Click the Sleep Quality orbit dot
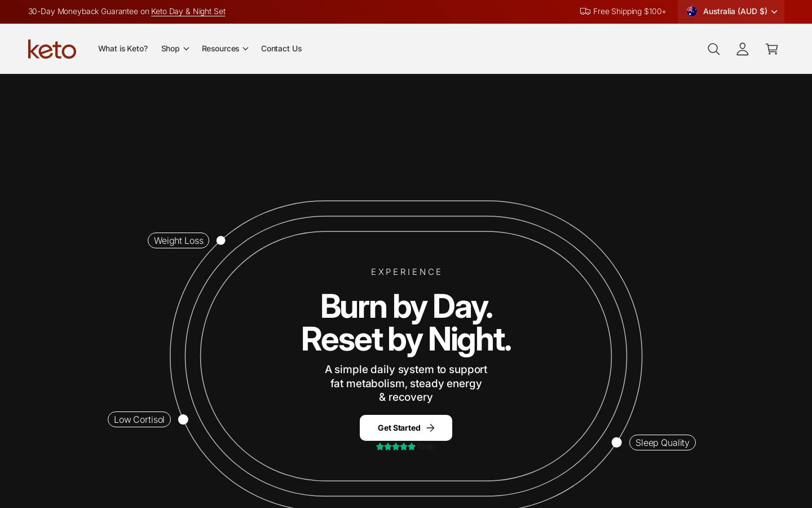812x508 pixels. point(617,443)
